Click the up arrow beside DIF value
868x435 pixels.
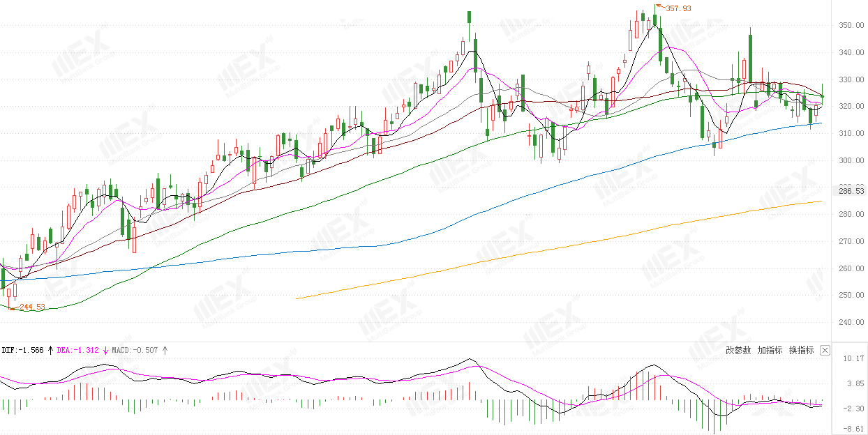[x=50, y=350]
